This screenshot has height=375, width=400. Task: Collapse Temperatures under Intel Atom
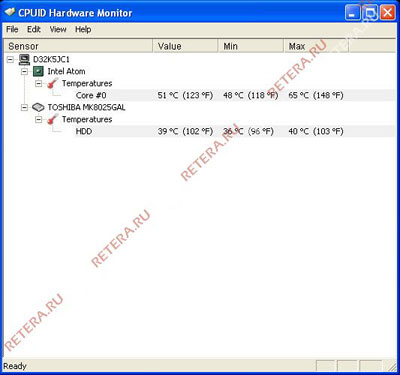pyautogui.click(x=39, y=83)
